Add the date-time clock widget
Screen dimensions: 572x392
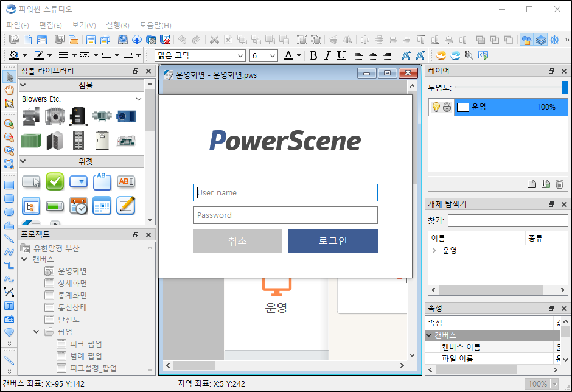point(78,206)
